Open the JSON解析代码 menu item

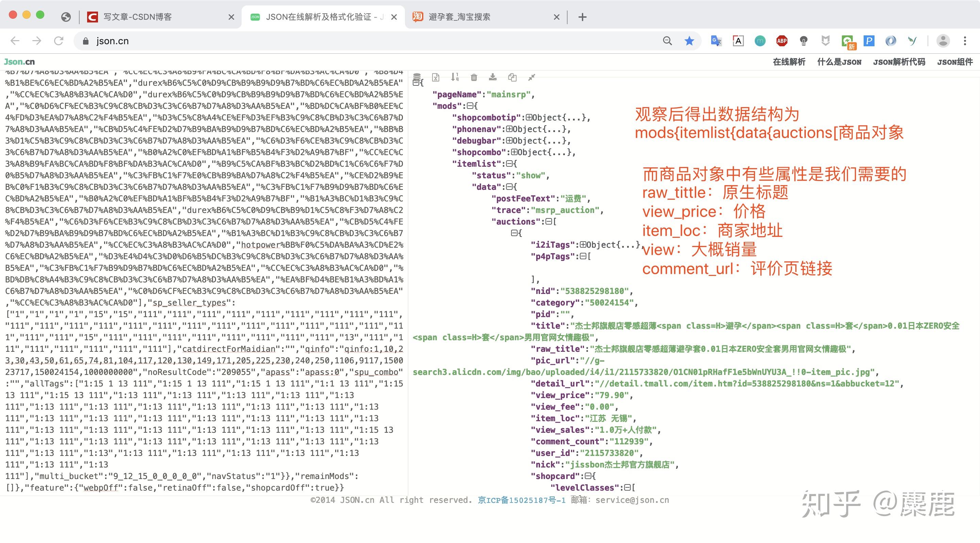[899, 62]
